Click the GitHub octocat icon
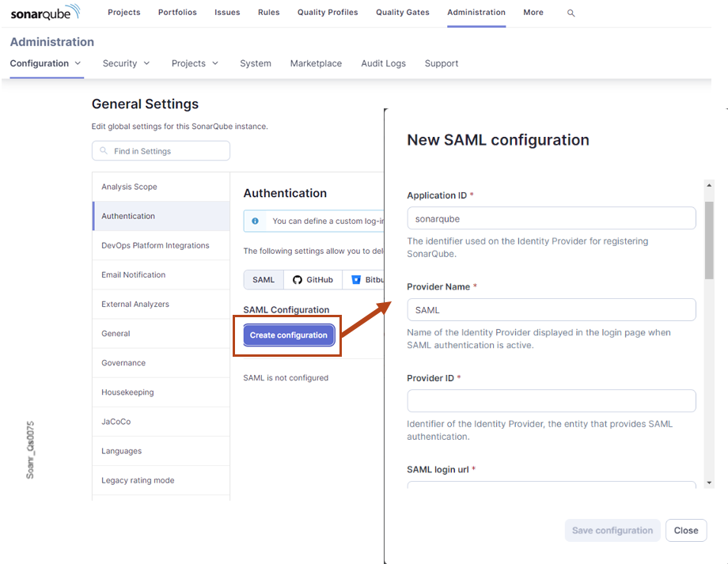The height and width of the screenshot is (564, 728). pos(298,279)
